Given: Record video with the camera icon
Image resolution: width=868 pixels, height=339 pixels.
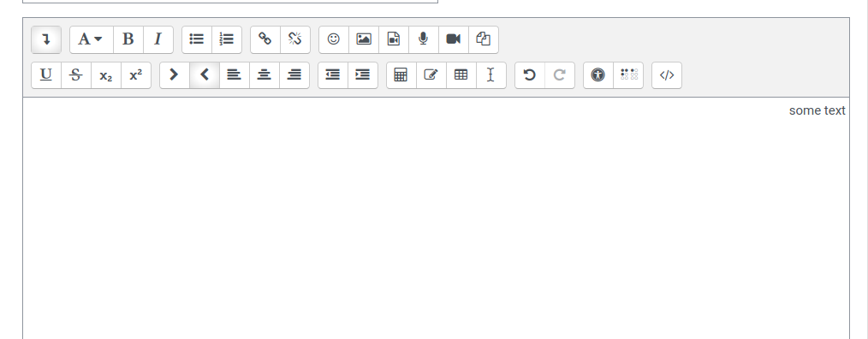Looking at the screenshot, I should (454, 39).
